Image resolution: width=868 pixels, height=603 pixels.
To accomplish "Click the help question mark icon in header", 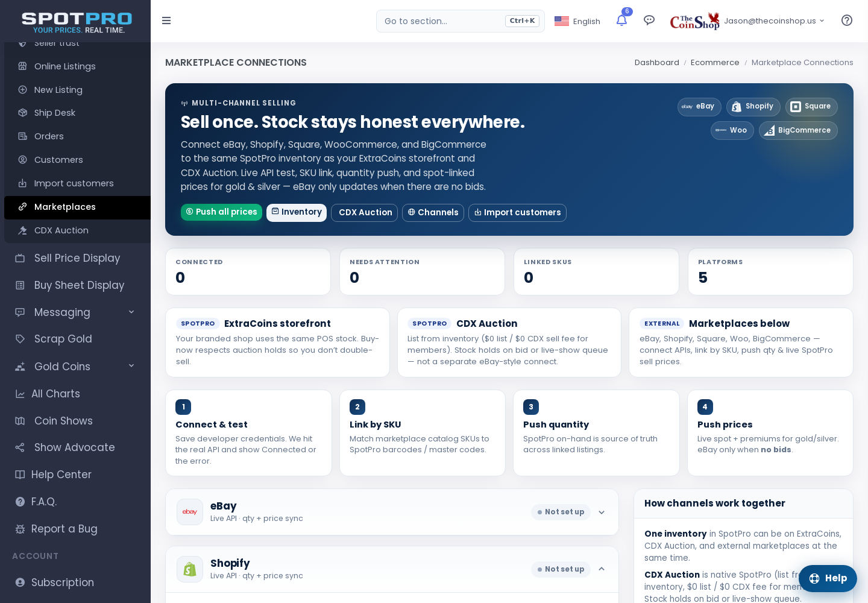I will pyautogui.click(x=847, y=21).
